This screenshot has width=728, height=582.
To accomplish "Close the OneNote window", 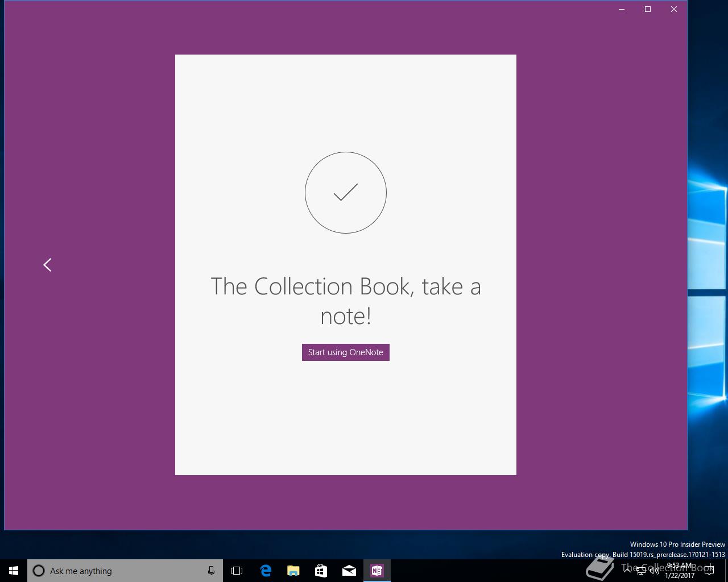I will (674, 9).
